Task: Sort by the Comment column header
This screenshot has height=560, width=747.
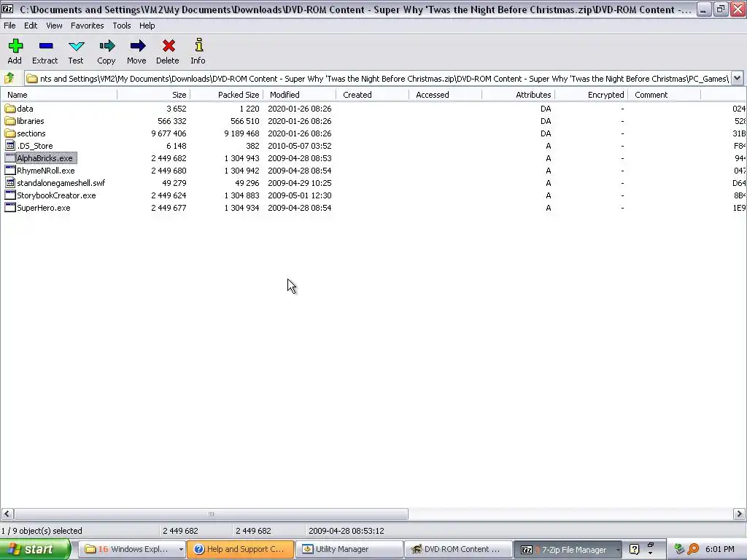Action: click(x=664, y=95)
